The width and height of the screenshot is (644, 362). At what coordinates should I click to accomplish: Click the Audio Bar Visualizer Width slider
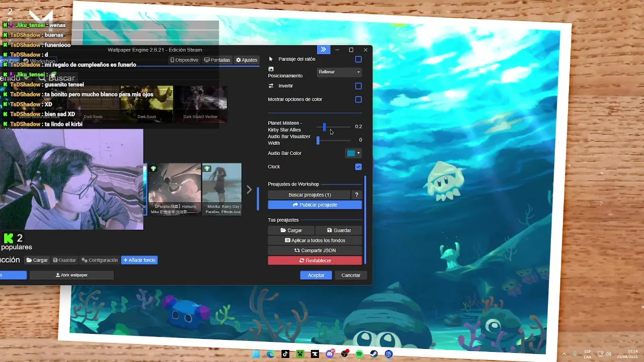(x=334, y=140)
